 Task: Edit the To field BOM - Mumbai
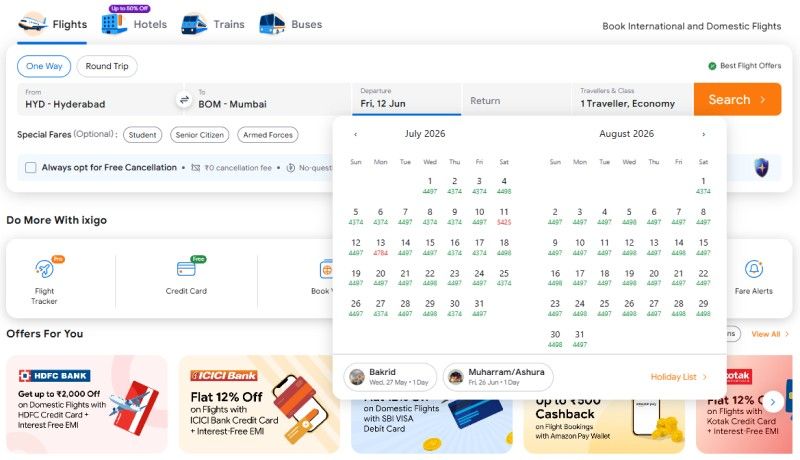[270, 99]
